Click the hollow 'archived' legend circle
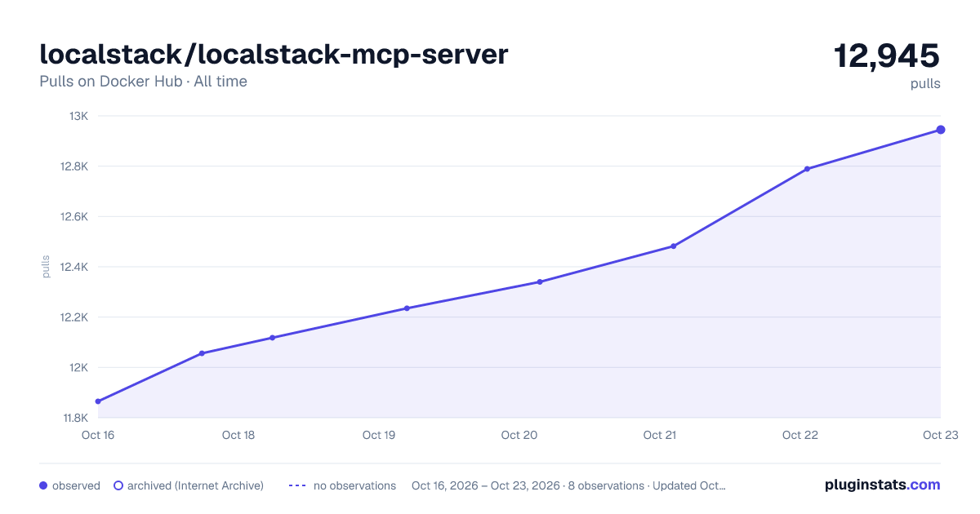 point(118,485)
